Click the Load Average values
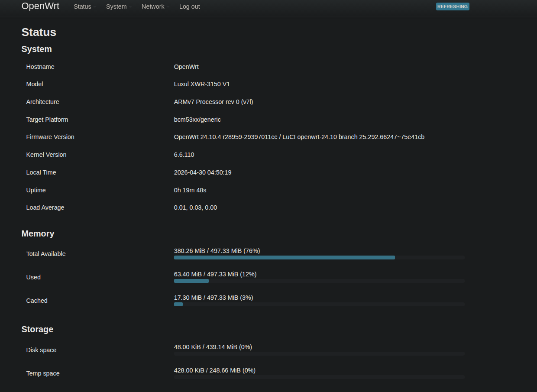The image size is (537, 392). [196, 207]
